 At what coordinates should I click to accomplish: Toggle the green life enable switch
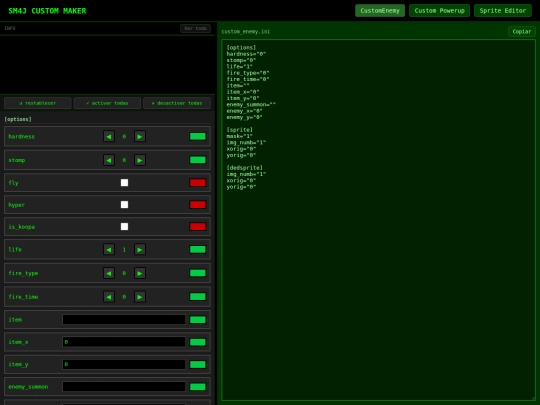[198, 249]
